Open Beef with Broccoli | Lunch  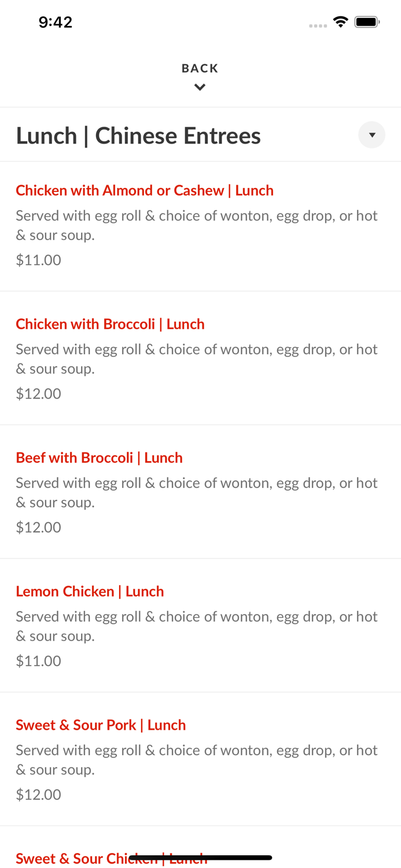click(99, 458)
